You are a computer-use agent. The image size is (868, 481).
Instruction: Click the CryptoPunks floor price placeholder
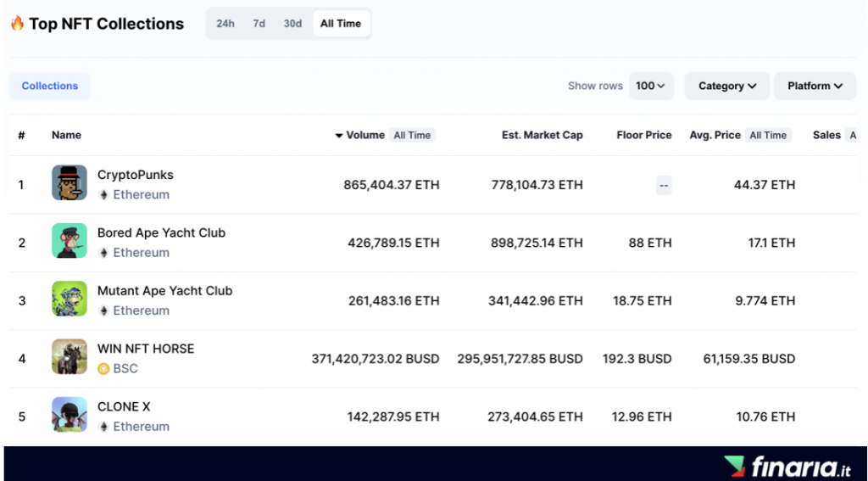point(664,185)
